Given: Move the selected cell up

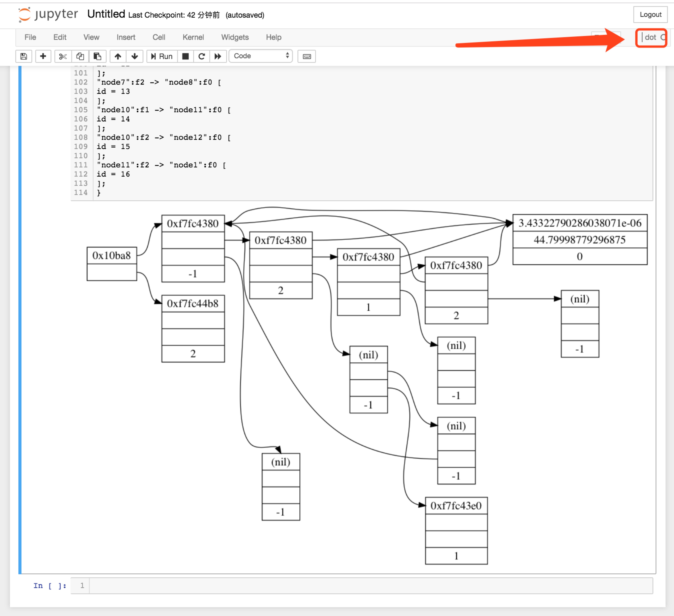Looking at the screenshot, I should coord(118,56).
